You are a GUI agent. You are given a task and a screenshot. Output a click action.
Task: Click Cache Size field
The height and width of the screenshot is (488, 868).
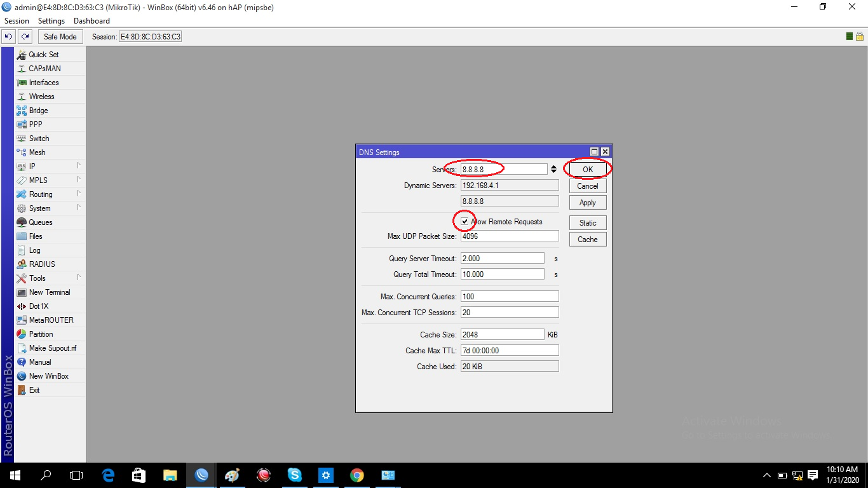(503, 335)
